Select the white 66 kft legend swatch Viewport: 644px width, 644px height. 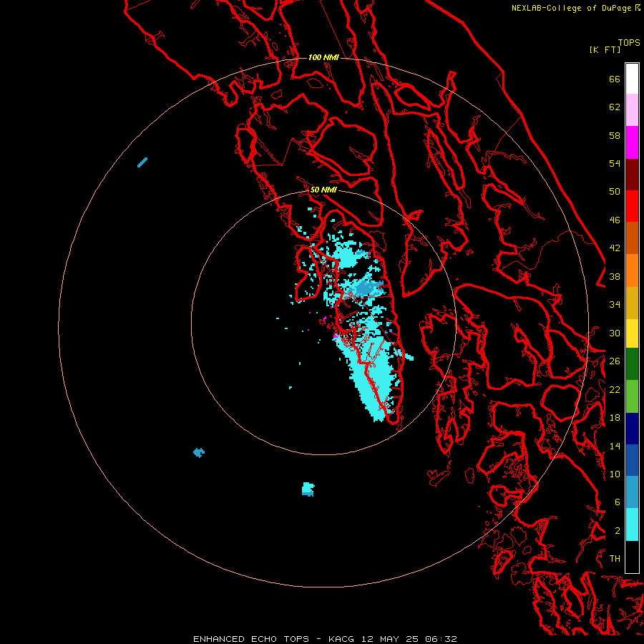coord(632,79)
